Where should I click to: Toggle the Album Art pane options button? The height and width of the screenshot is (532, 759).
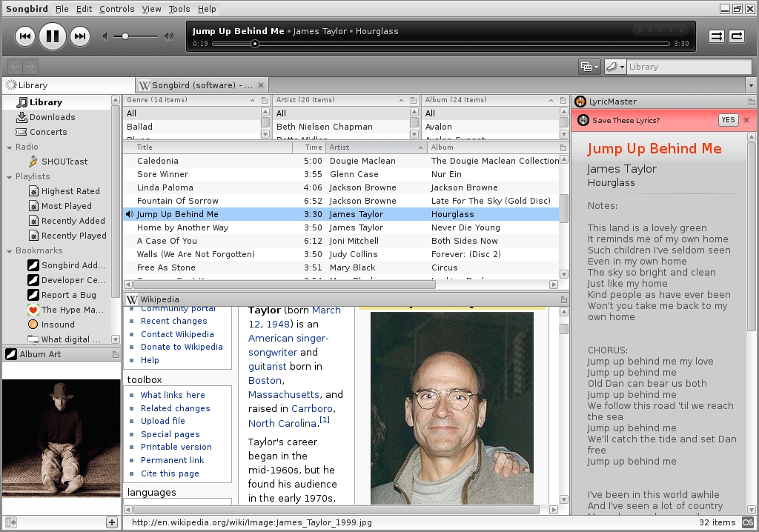(115, 354)
